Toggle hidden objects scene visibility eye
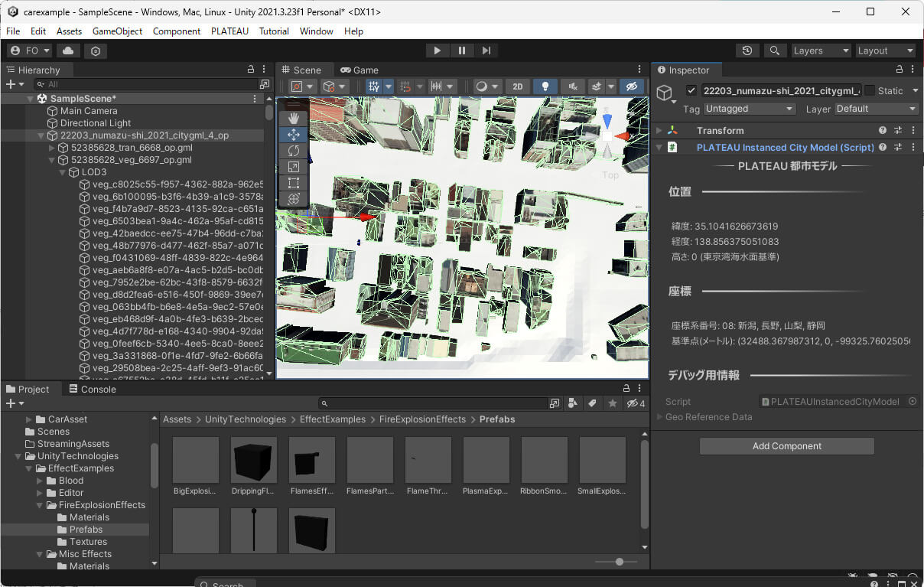The image size is (924, 587). click(631, 86)
